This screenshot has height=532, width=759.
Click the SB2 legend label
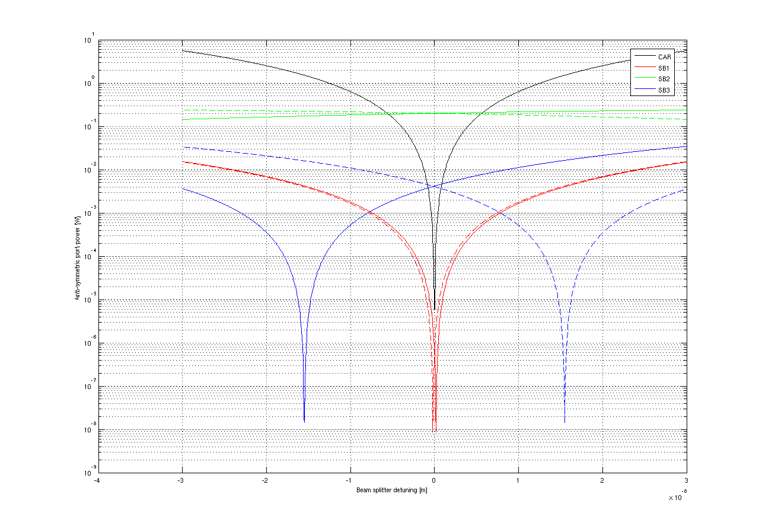point(664,79)
